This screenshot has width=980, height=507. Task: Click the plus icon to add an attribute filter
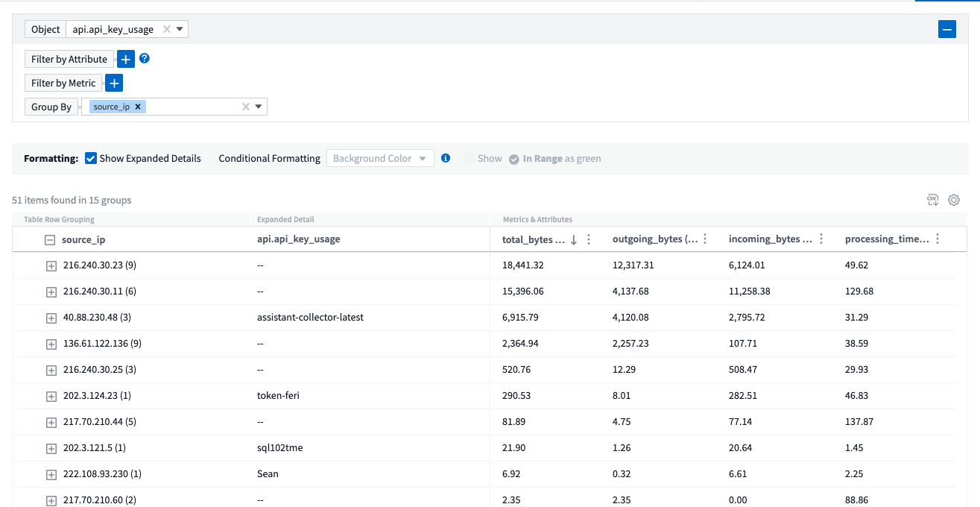tap(125, 58)
